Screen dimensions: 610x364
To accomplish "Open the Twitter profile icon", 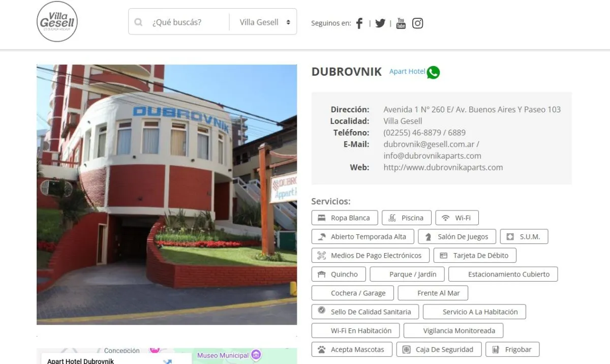I will (x=380, y=23).
